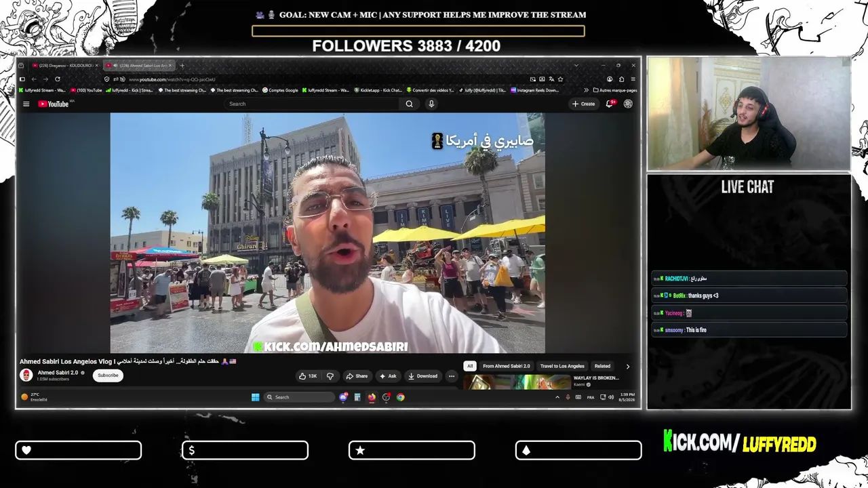Share the video

[x=357, y=376]
